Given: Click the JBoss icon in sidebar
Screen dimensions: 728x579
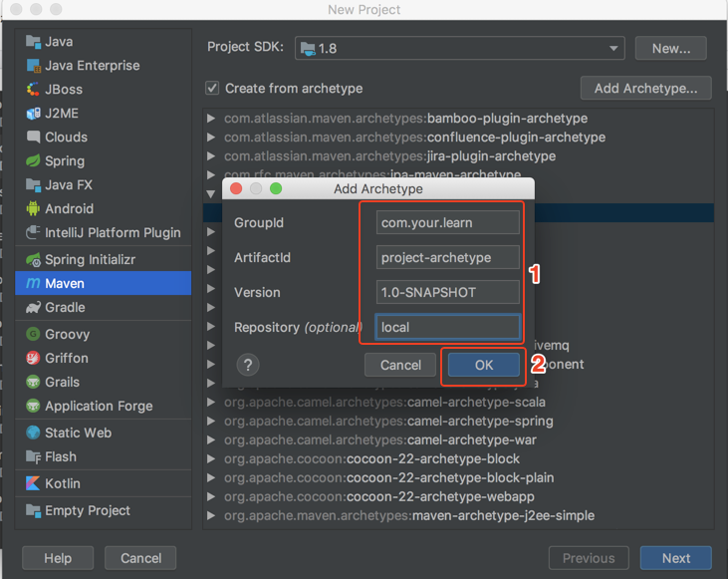Looking at the screenshot, I should 33,90.
